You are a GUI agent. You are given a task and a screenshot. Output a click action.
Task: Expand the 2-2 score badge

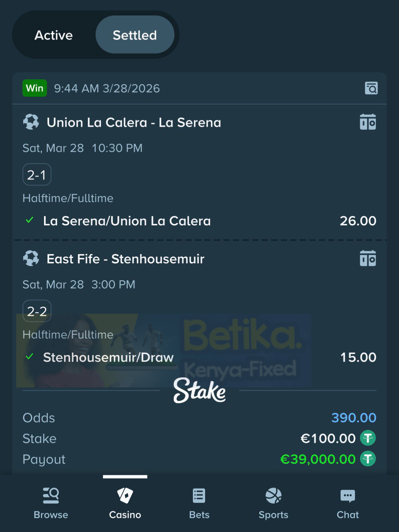37,311
